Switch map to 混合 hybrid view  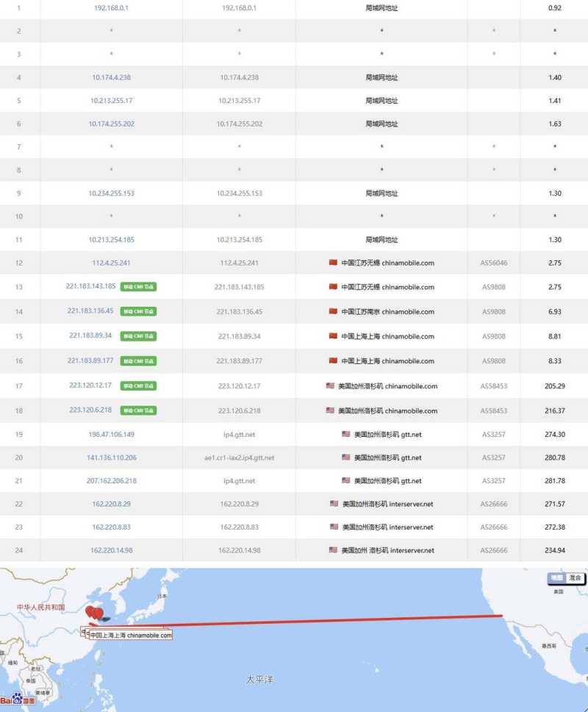coord(576,578)
